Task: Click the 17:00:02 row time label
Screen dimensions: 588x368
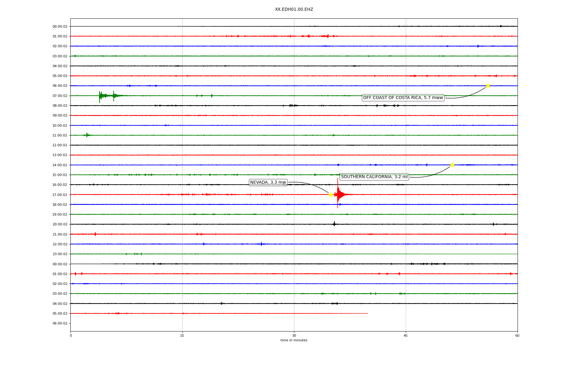Action: coord(60,195)
